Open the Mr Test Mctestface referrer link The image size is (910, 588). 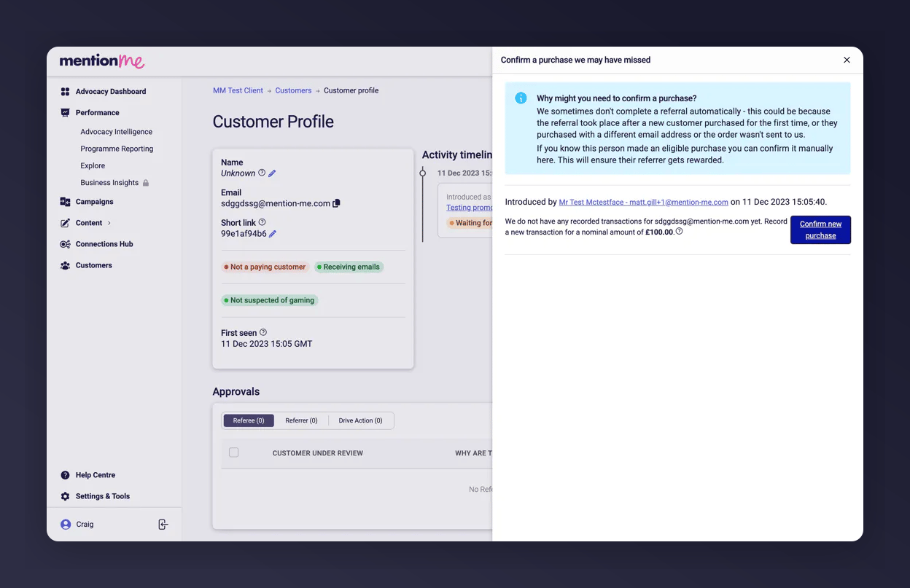[643, 202]
